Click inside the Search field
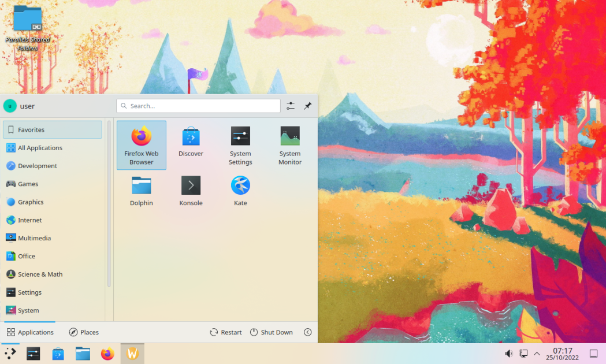 pyautogui.click(x=198, y=106)
